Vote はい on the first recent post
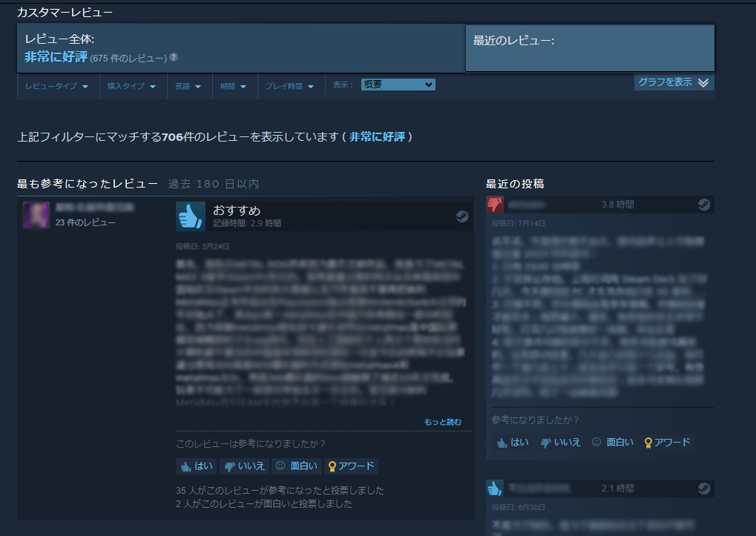 click(513, 443)
